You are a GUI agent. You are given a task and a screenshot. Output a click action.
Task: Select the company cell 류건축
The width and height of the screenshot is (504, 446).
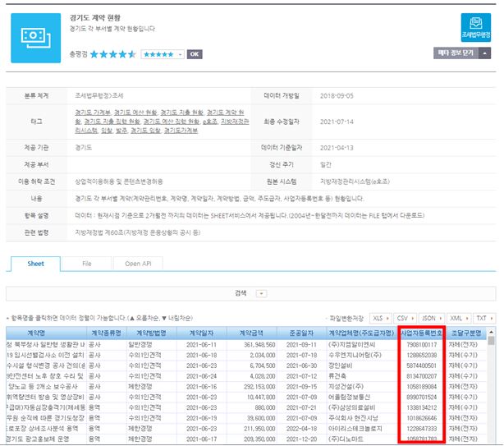coord(362,376)
